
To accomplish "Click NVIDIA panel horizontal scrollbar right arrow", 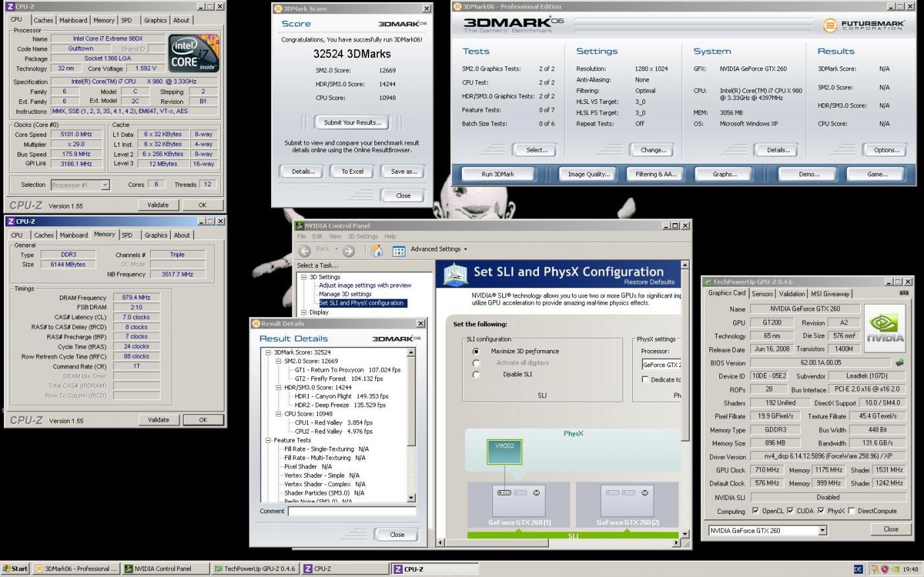I will pyautogui.click(x=676, y=543).
